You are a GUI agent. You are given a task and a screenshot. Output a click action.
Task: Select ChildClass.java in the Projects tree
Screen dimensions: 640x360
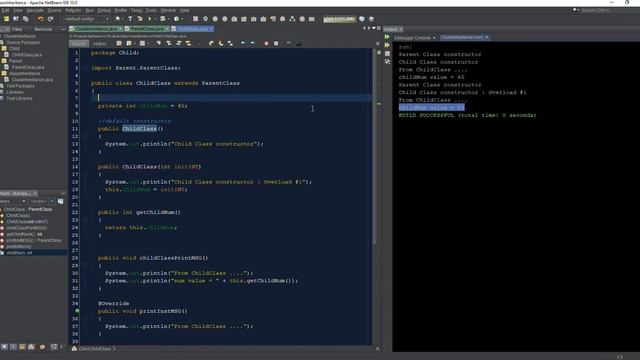(27, 55)
